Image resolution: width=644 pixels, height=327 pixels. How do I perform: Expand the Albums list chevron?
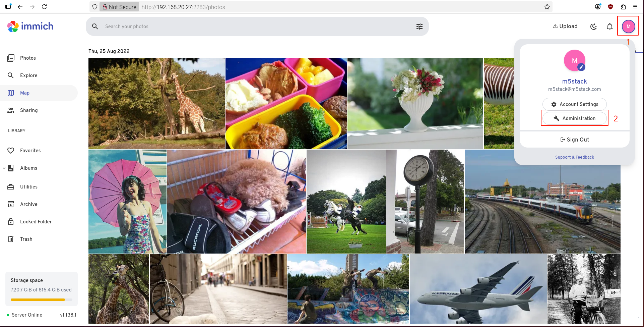click(4, 168)
